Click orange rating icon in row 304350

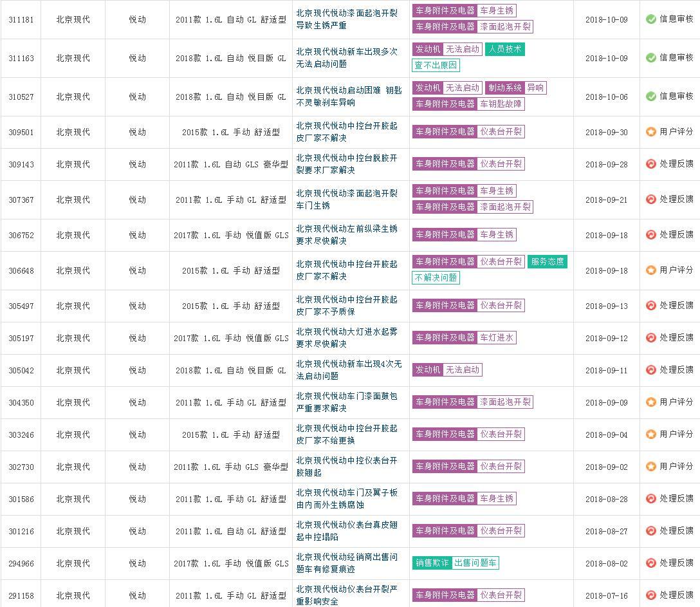(x=651, y=402)
